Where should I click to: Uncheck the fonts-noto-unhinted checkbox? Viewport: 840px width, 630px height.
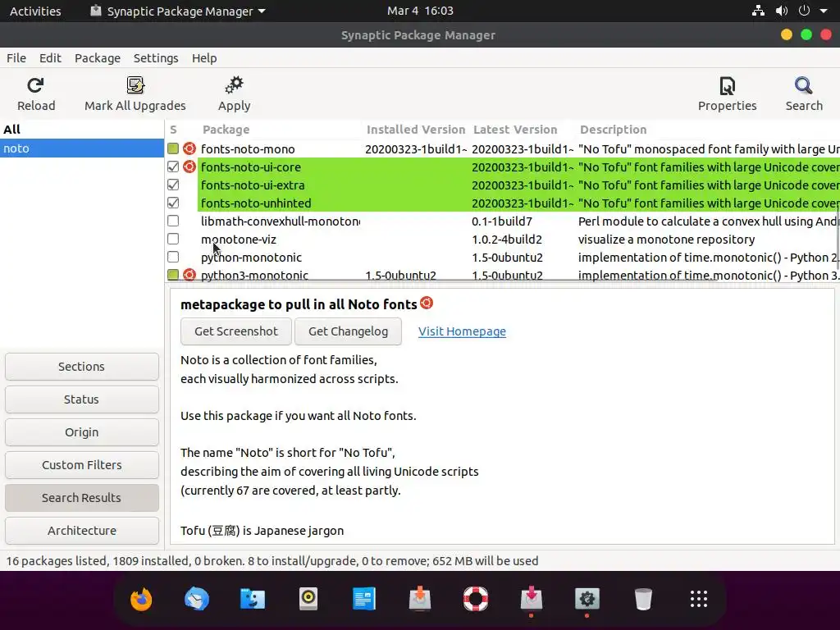tap(172, 203)
